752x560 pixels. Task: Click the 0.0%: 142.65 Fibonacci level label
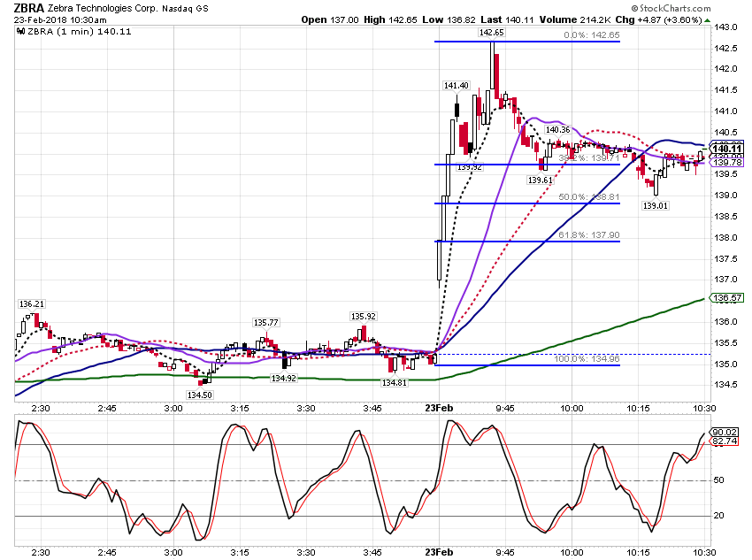coord(591,35)
